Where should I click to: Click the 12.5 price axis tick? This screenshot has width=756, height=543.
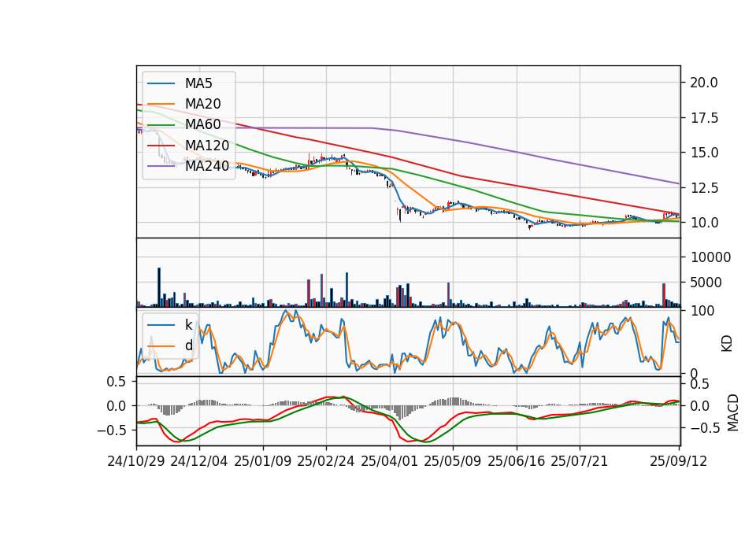(x=704, y=188)
